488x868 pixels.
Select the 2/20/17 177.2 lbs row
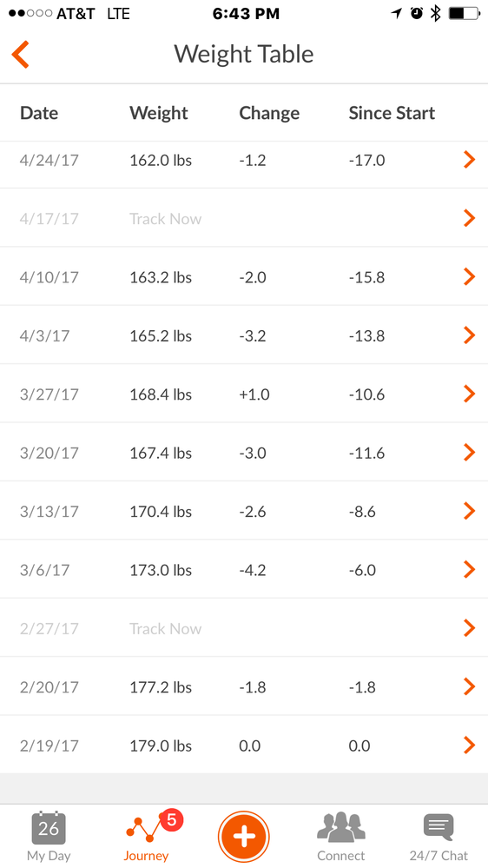(244, 686)
